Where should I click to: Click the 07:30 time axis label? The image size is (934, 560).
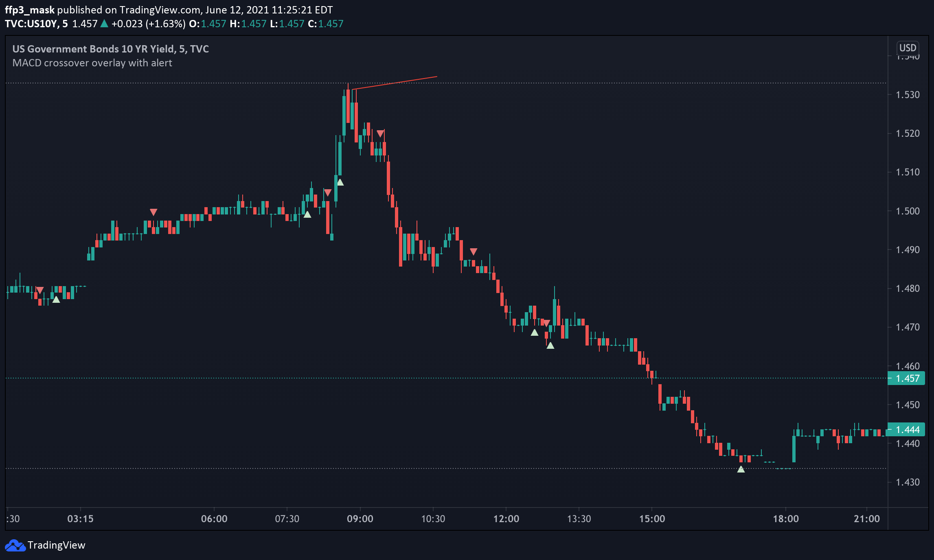287,519
